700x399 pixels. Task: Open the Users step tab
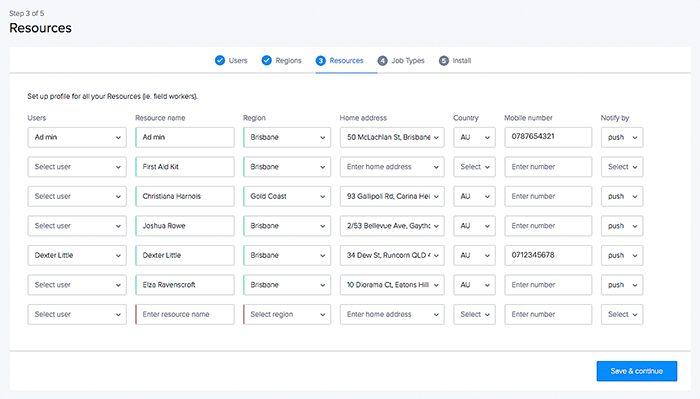[x=231, y=60]
